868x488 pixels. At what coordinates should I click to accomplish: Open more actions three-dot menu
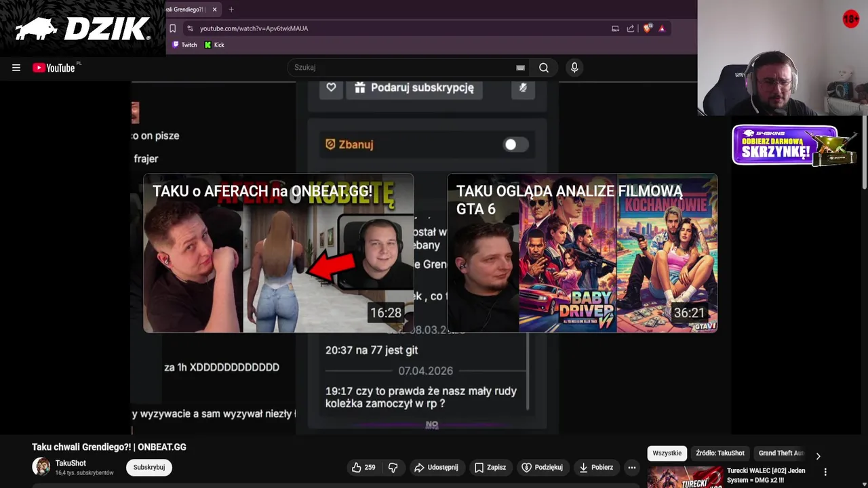(x=632, y=468)
